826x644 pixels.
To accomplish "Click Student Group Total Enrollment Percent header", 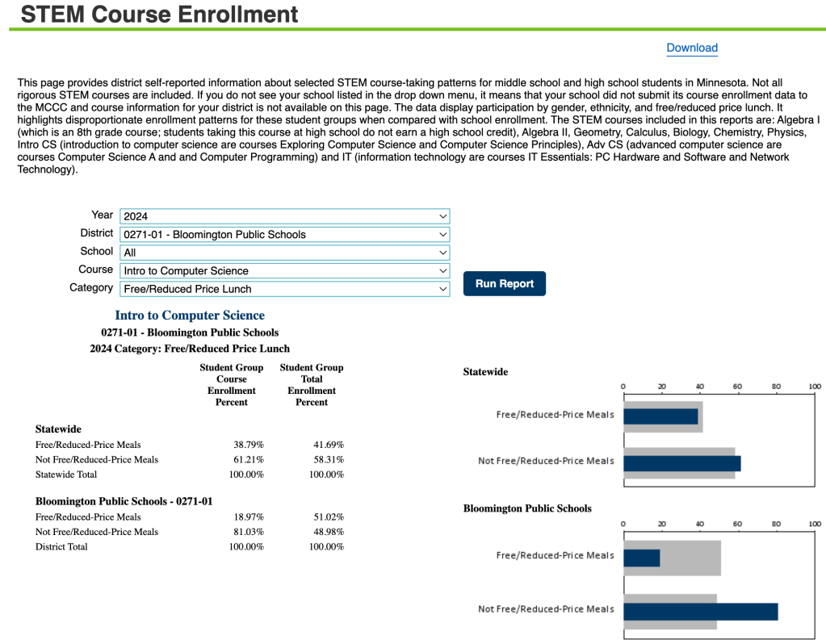I will (x=312, y=385).
